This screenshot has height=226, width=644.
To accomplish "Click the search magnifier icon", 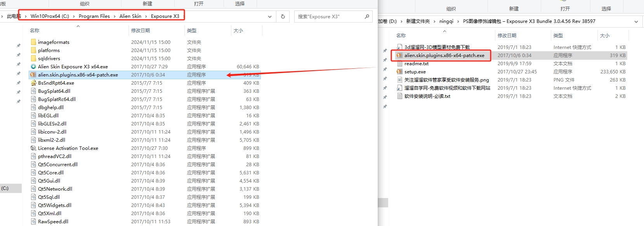I will coord(367,16).
